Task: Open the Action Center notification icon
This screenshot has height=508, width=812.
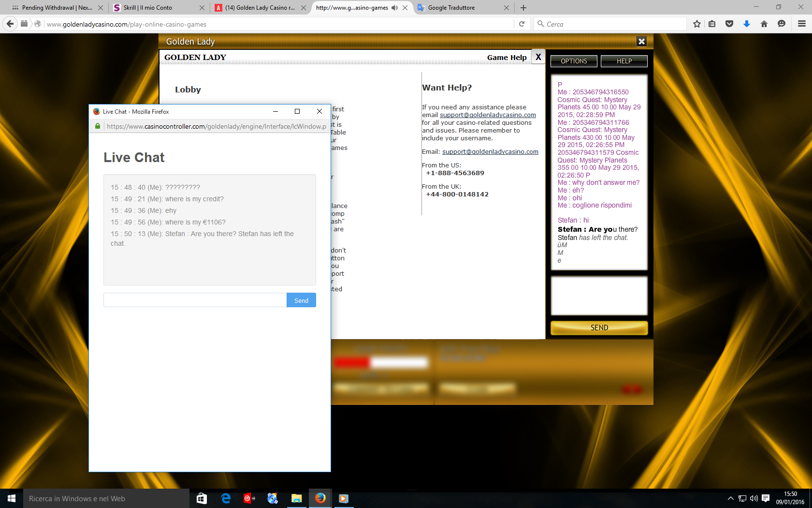Action: click(766, 498)
